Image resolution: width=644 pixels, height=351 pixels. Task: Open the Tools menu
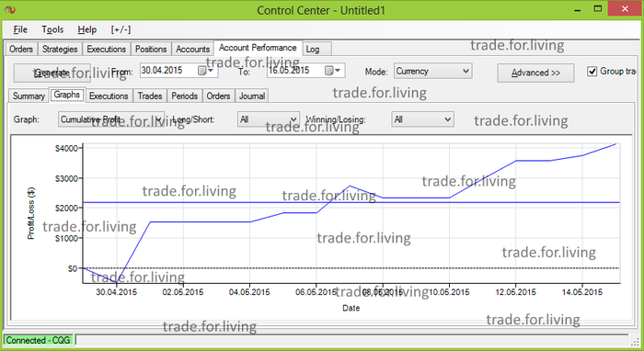52,29
